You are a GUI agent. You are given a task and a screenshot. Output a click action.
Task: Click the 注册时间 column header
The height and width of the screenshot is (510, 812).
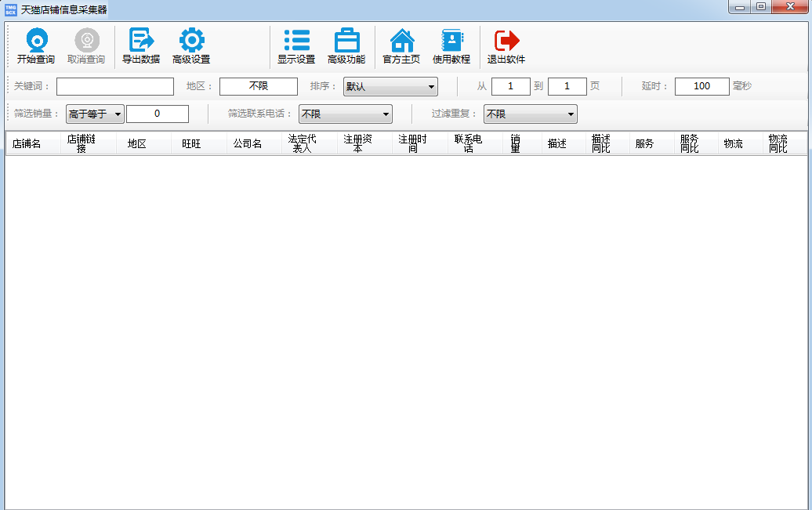pos(420,143)
